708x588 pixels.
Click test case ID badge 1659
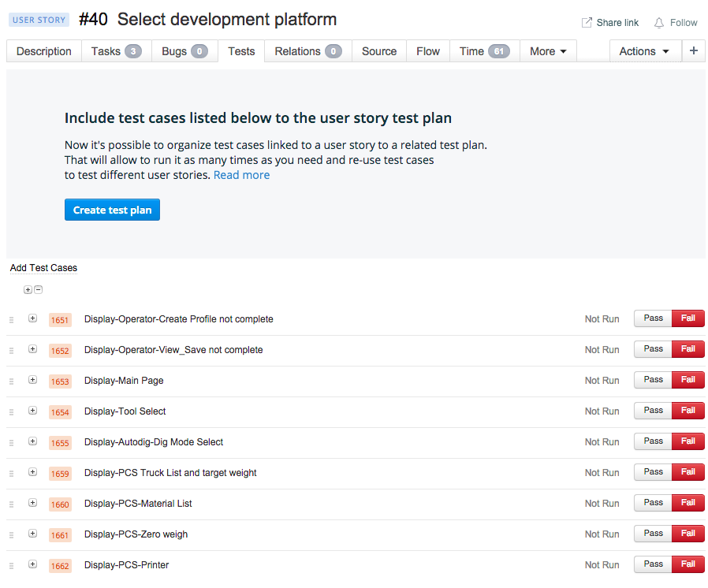(60, 474)
